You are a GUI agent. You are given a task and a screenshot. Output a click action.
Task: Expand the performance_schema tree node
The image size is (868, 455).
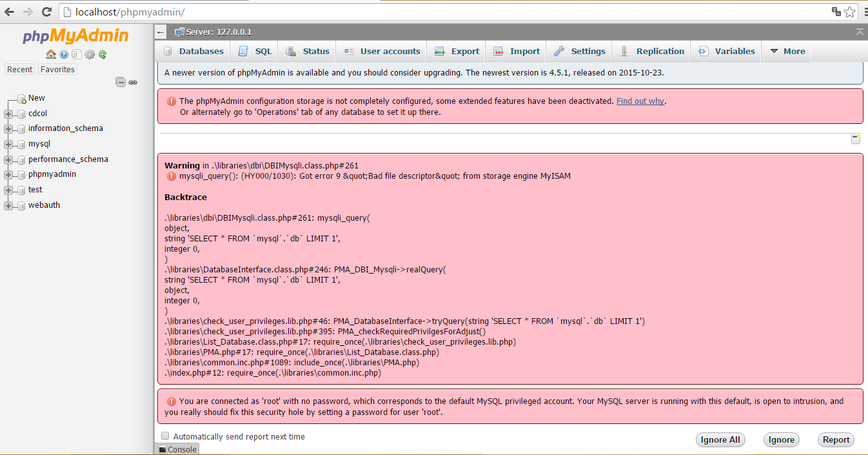[8, 160]
